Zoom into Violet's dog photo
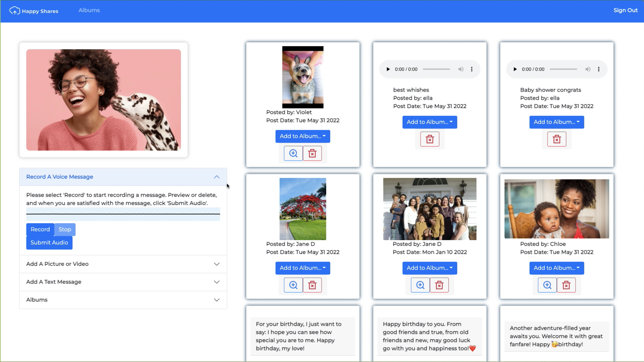 click(293, 153)
